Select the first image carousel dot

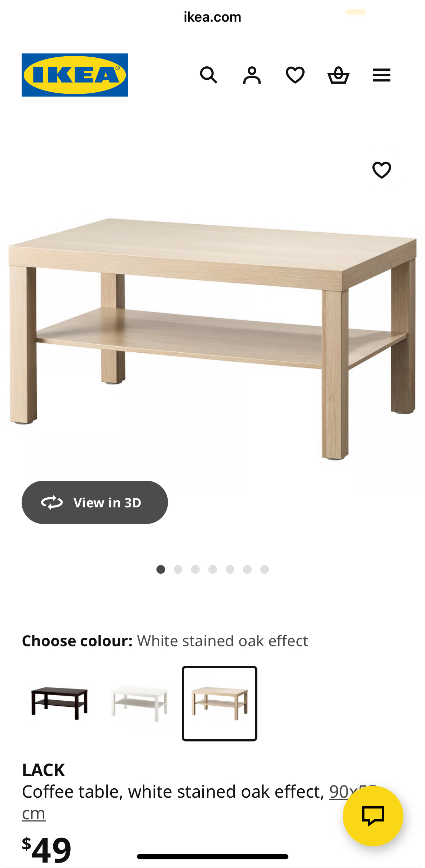pos(161,569)
